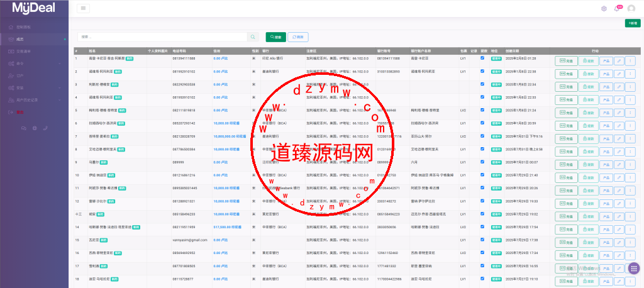This screenshot has width=644, height=288.
Task: Open more-options menu for row 081394111588
Action: pyautogui.click(x=630, y=61)
